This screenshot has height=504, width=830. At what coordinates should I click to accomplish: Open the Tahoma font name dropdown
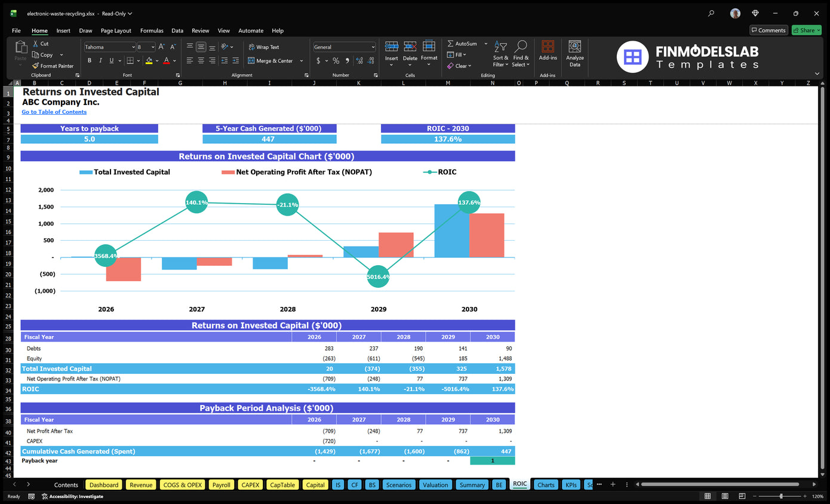(x=133, y=47)
